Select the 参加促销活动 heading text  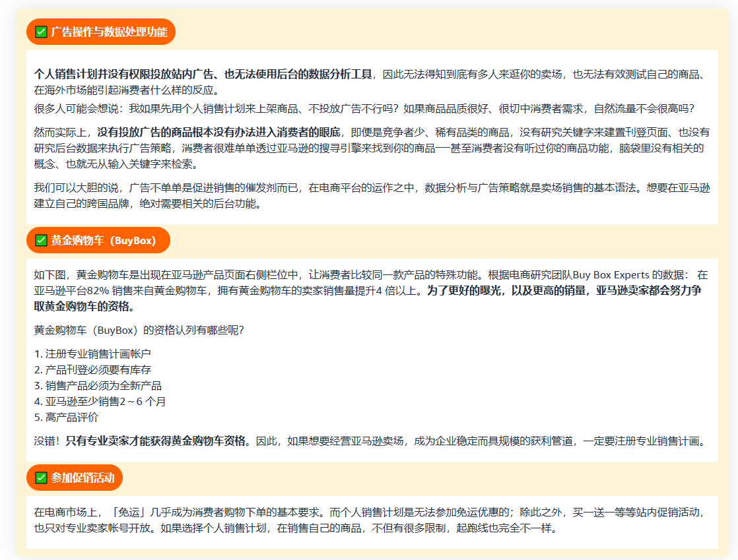point(83,478)
